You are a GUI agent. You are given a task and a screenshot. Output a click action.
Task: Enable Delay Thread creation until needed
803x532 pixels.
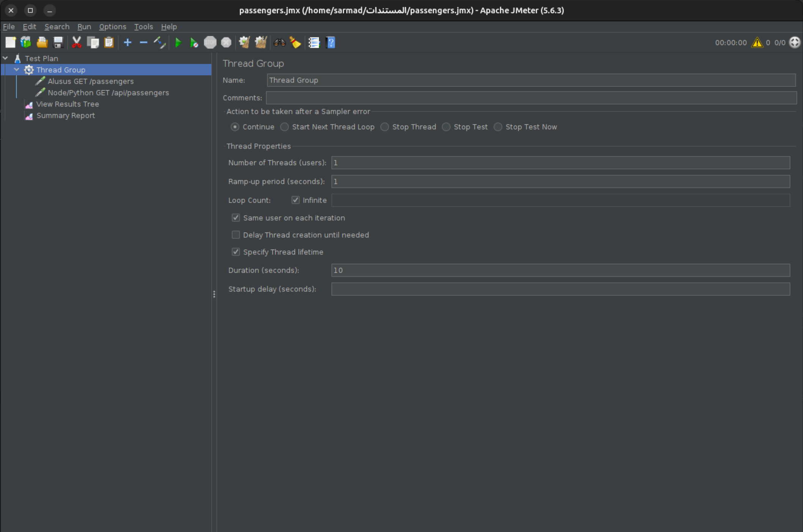click(x=236, y=235)
